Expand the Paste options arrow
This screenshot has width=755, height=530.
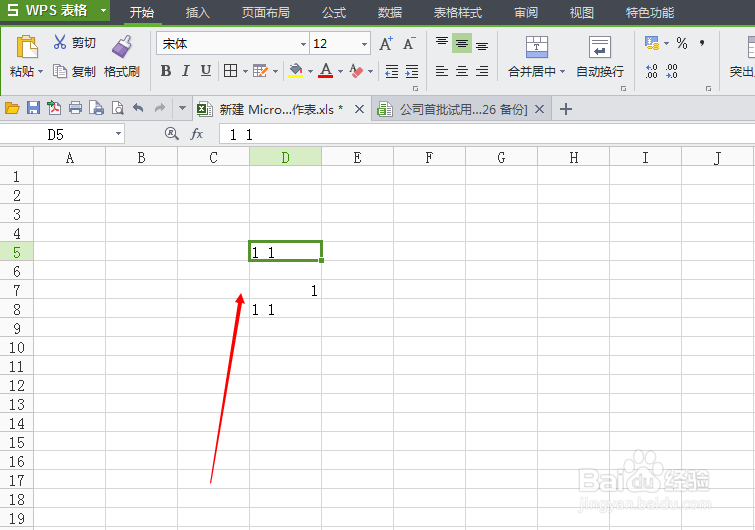coord(40,72)
